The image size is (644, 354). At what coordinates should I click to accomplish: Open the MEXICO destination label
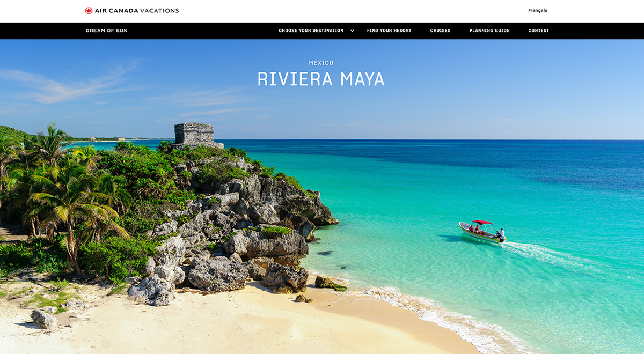[x=320, y=63]
